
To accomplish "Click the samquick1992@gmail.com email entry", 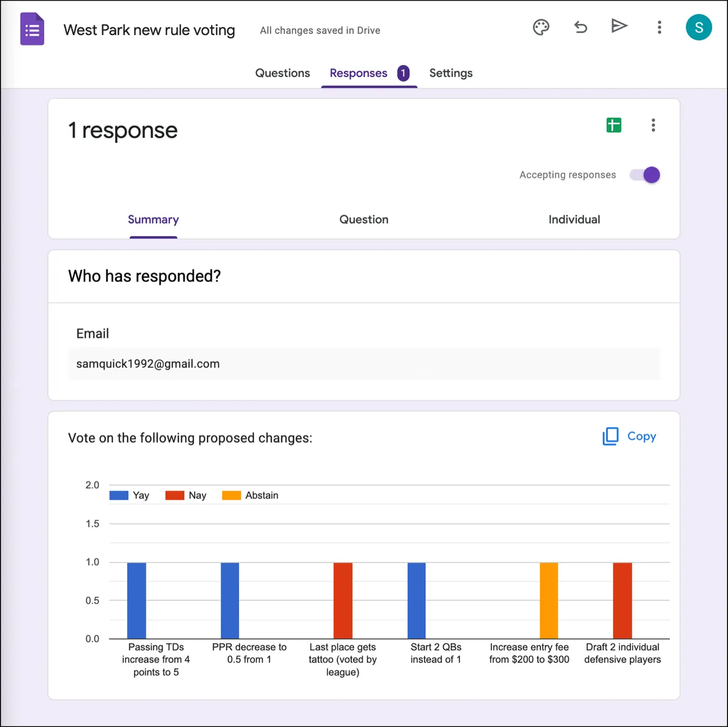I will [364, 364].
